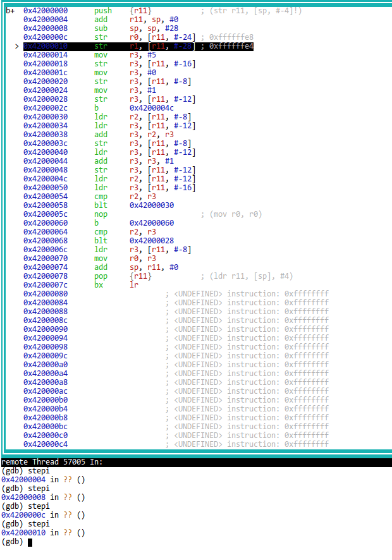Image resolution: width=392 pixels, height=560 pixels.
Task: Select console output 0x42000004 in ?? ()
Action: [43, 480]
